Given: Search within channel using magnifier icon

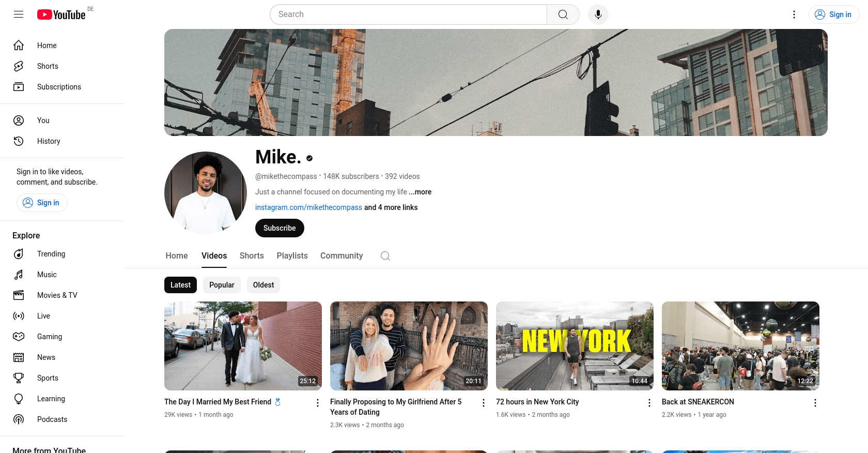Looking at the screenshot, I should tap(385, 256).
